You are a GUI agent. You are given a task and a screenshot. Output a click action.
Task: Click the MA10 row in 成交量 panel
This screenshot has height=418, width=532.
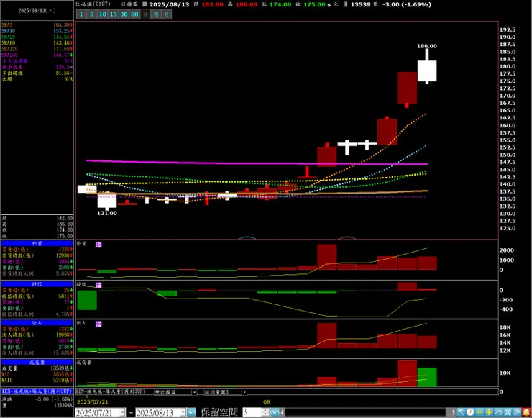click(37, 381)
